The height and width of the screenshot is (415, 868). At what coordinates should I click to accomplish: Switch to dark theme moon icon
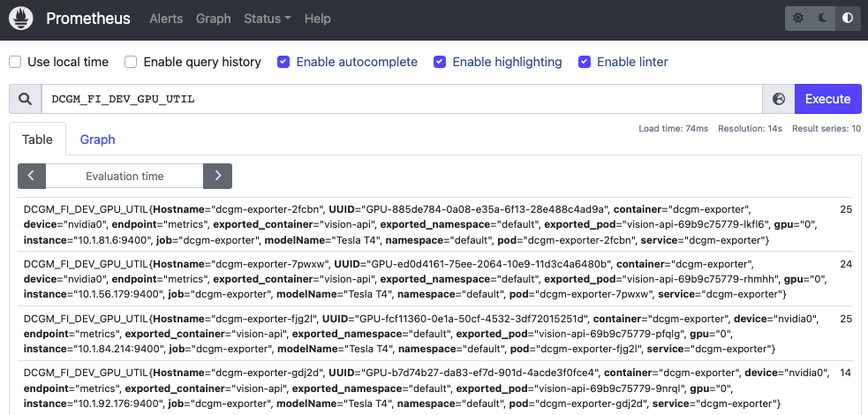coord(823,19)
